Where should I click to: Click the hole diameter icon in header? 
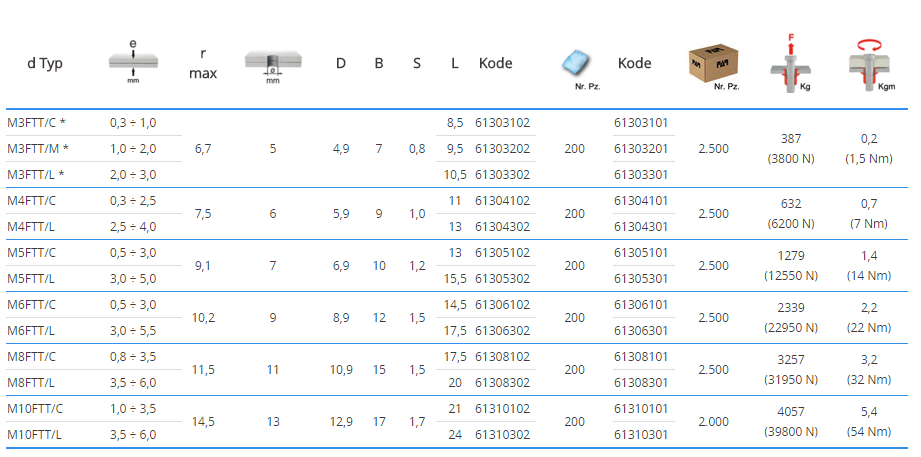click(272, 62)
